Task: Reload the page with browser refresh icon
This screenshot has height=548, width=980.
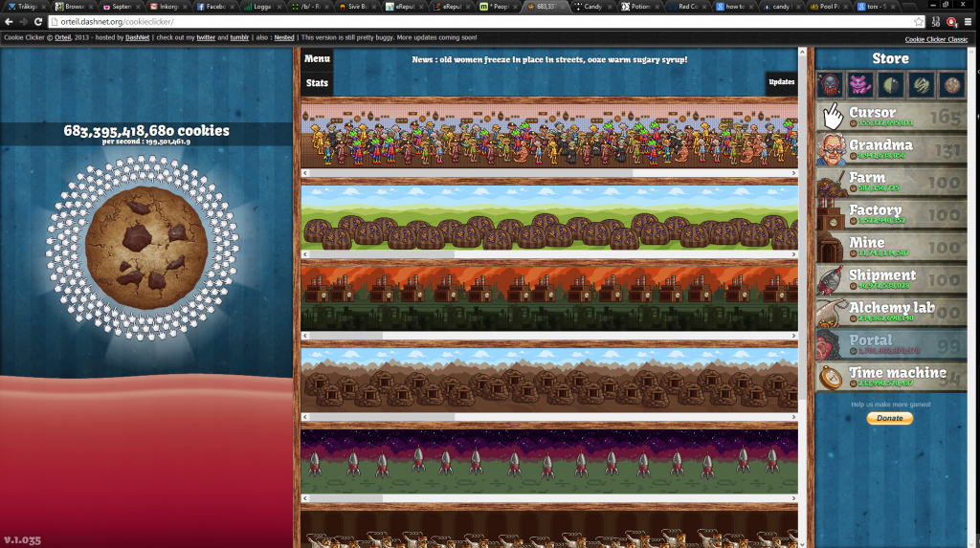Action: click(x=38, y=22)
